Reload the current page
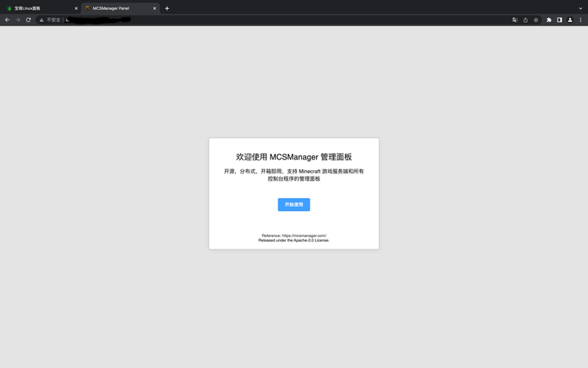Screen dimensions: 588x368 coord(28,20)
